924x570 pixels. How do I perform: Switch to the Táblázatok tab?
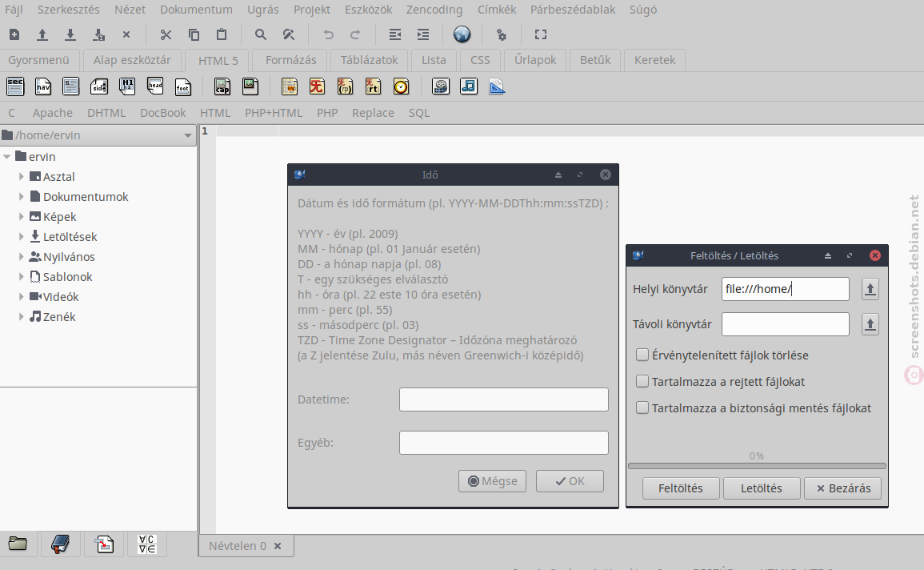coord(369,60)
